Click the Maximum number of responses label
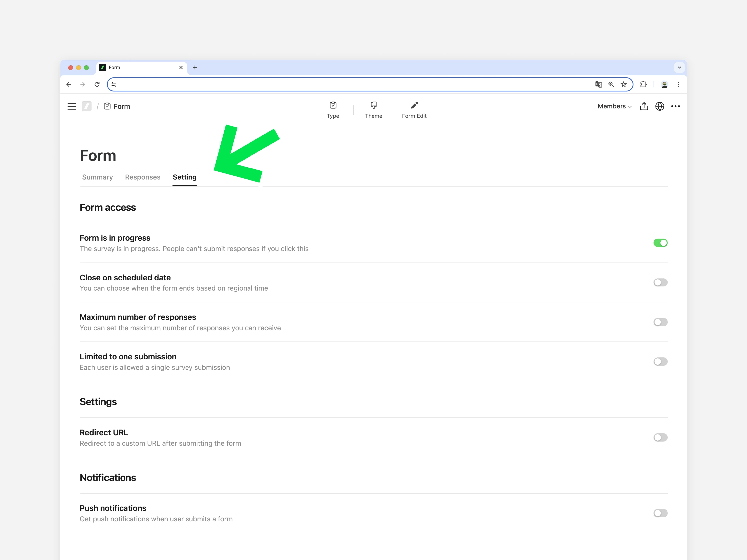 click(138, 317)
